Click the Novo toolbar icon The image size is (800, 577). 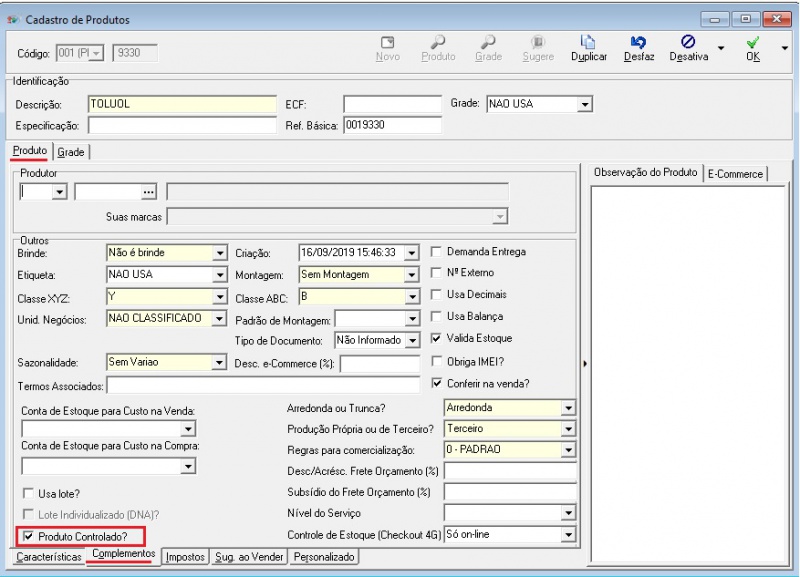[x=388, y=44]
